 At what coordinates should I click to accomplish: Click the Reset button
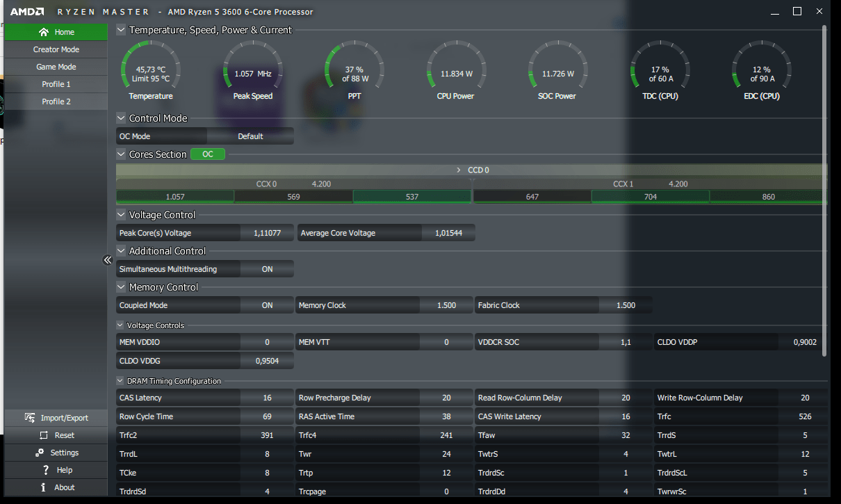coord(56,435)
